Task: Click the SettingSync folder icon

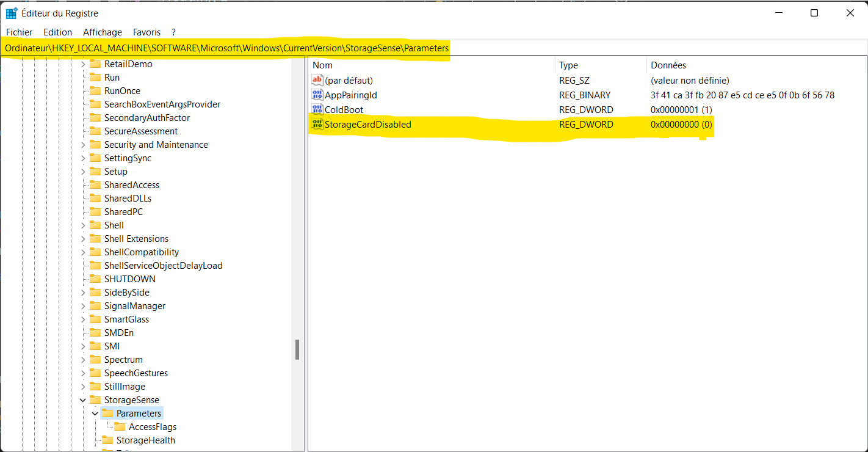Action: [x=95, y=158]
